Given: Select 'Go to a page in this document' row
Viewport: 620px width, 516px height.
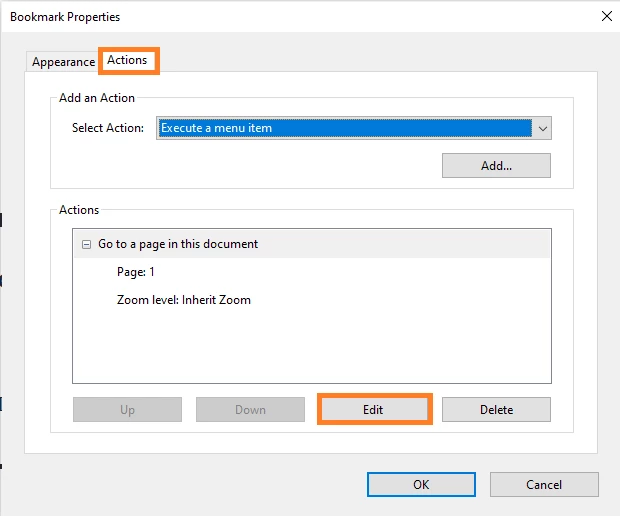Looking at the screenshot, I should click(x=312, y=244).
